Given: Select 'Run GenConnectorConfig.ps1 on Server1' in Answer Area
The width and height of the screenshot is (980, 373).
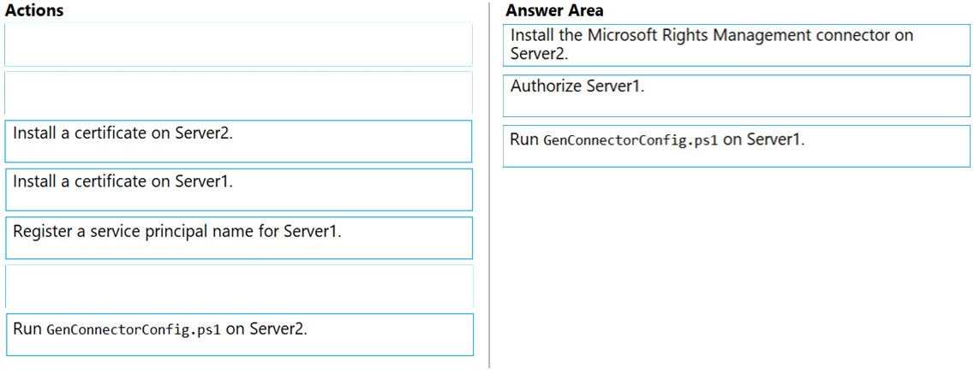Looking at the screenshot, I should [736, 146].
